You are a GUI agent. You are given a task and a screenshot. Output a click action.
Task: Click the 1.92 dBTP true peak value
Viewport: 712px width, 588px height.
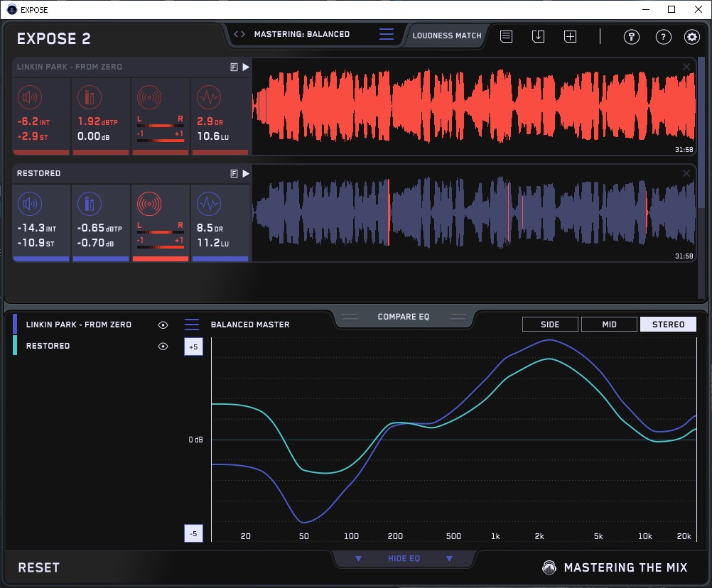coord(97,121)
